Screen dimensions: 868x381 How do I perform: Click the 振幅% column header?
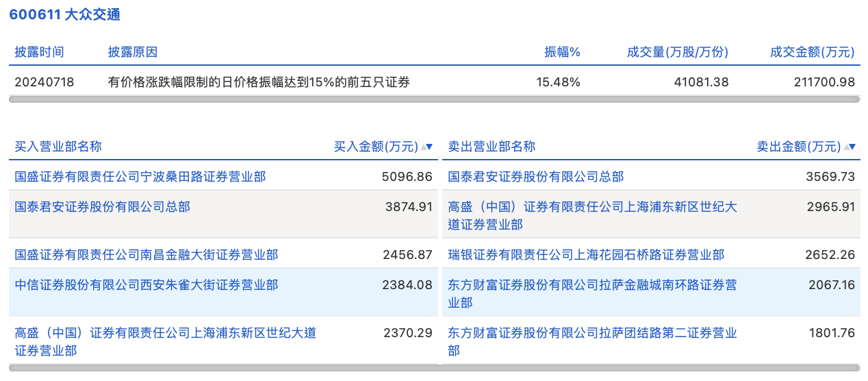point(562,52)
